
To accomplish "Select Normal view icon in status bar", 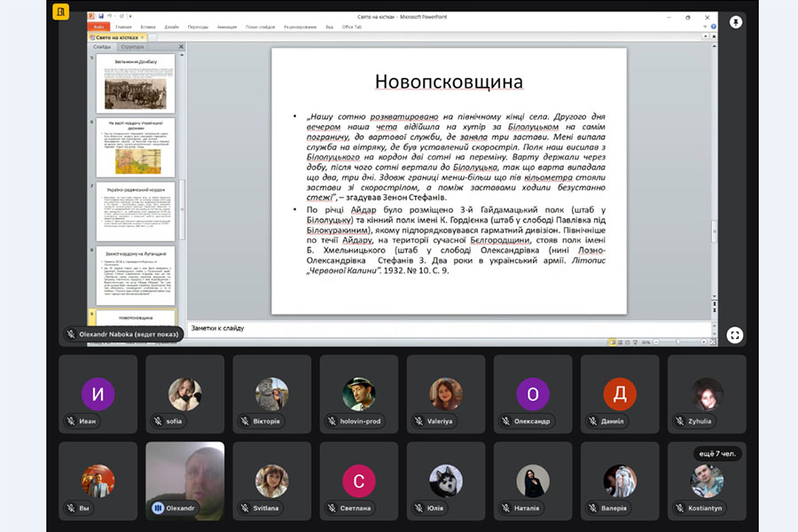I will pos(612,341).
